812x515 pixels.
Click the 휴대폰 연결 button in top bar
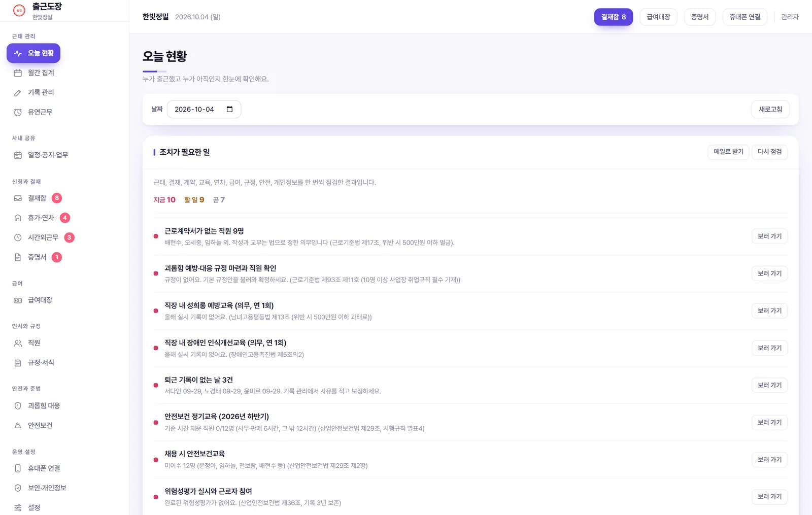(x=745, y=17)
